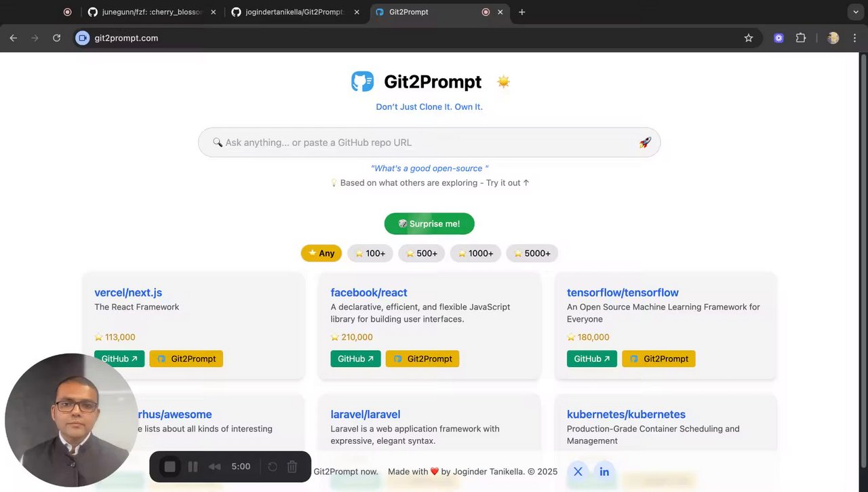The width and height of the screenshot is (868, 492).
Task: Toggle the sun theme switch icon
Action: pyautogui.click(x=503, y=82)
